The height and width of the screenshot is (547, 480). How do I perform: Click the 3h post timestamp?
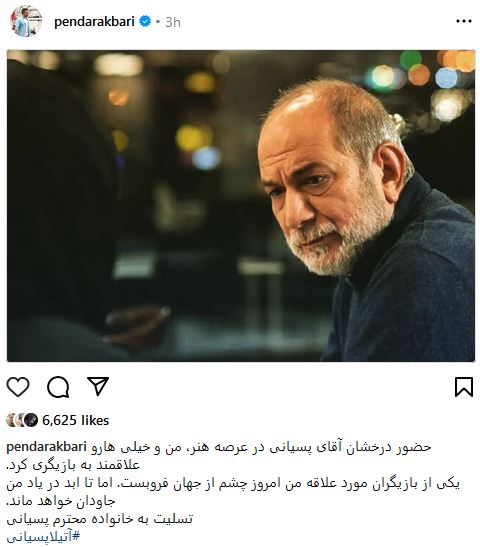point(173,22)
